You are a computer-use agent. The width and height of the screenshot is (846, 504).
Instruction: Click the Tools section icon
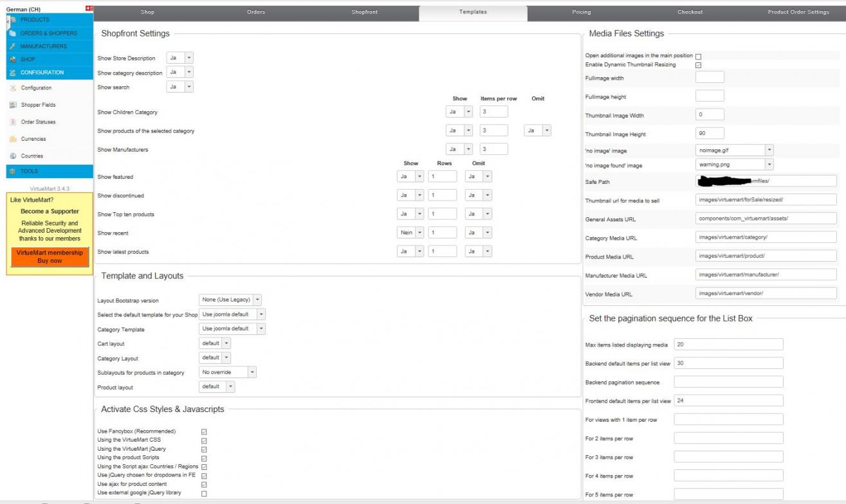tap(12, 172)
